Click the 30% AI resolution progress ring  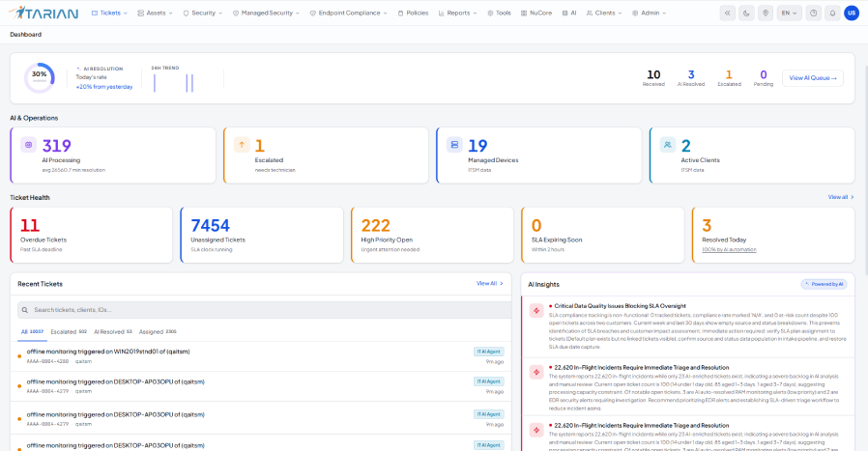(40, 78)
